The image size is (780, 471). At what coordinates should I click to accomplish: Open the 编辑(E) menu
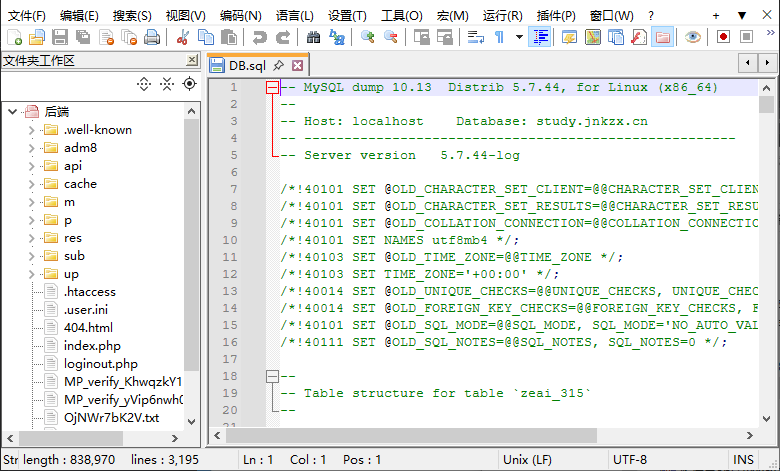(x=79, y=16)
